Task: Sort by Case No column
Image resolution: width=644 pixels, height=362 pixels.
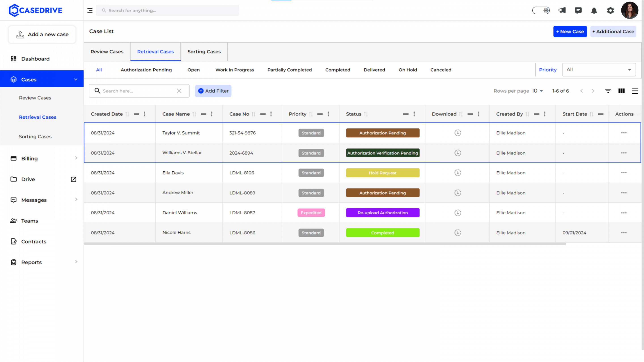Action: click(x=254, y=114)
